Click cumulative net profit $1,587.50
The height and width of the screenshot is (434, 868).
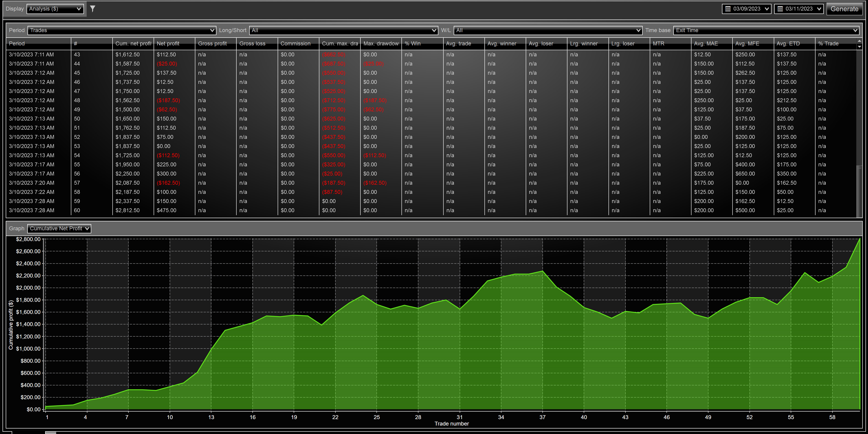(x=133, y=64)
